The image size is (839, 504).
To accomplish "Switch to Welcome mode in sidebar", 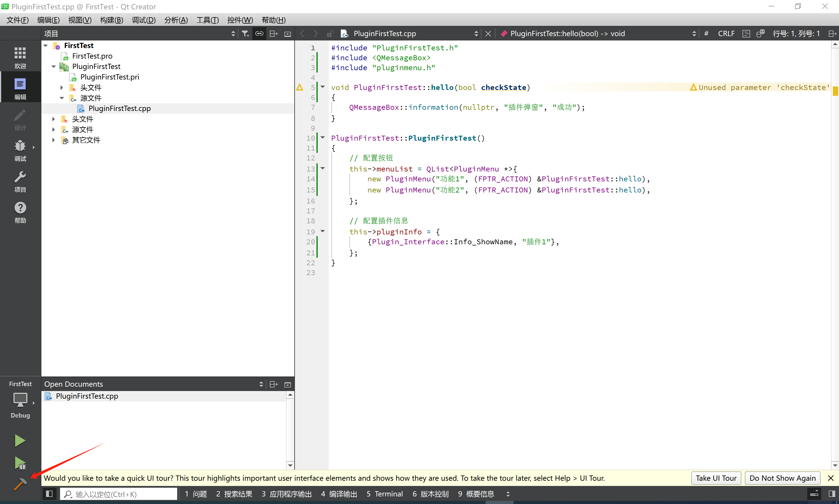I will pyautogui.click(x=20, y=57).
